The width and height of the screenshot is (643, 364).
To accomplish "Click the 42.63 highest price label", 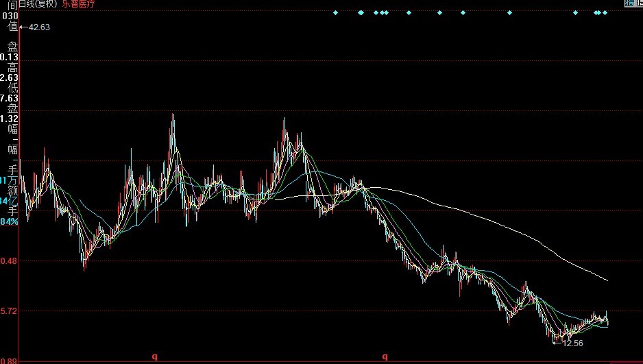I will pos(38,27).
